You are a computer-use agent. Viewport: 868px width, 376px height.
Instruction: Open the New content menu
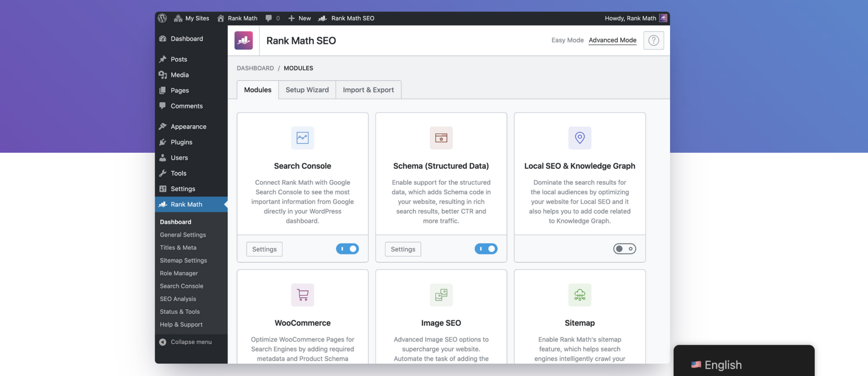(x=300, y=18)
